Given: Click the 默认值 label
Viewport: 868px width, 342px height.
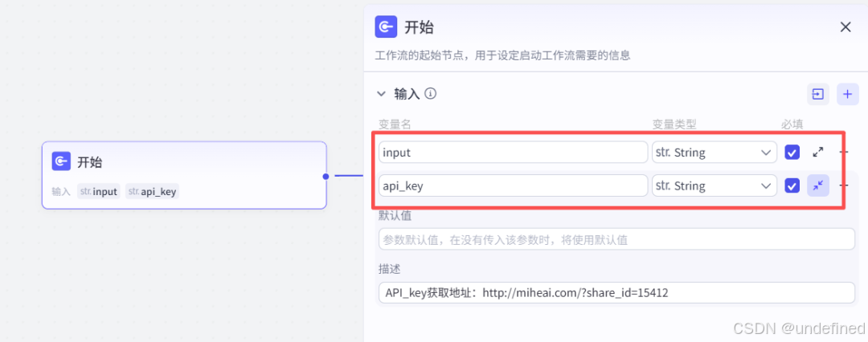Looking at the screenshot, I should 395,216.
